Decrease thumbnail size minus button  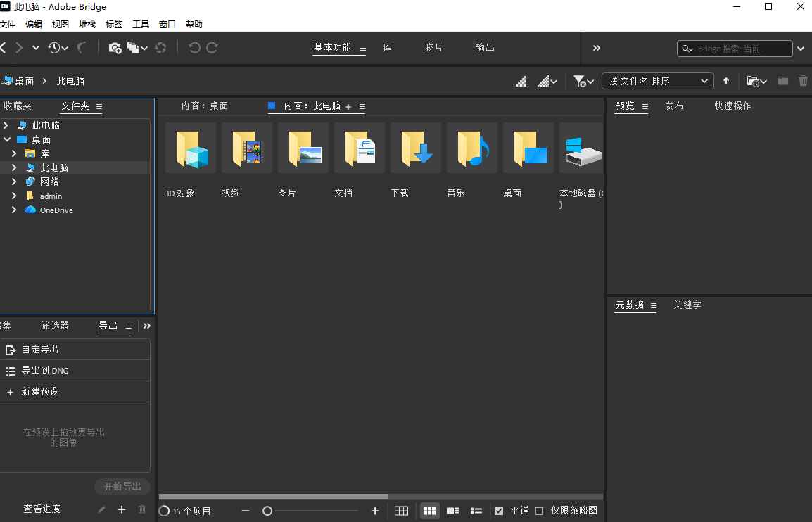coord(246,511)
